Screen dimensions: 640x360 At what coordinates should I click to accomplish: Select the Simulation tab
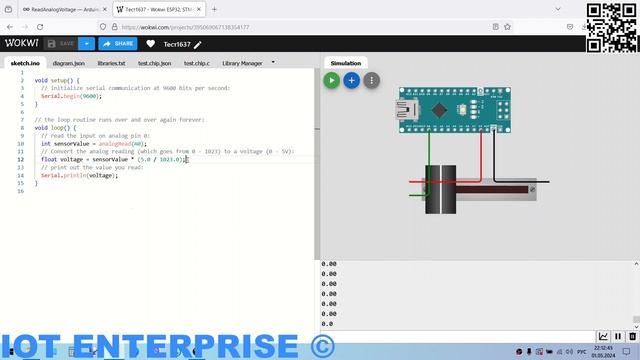click(346, 63)
